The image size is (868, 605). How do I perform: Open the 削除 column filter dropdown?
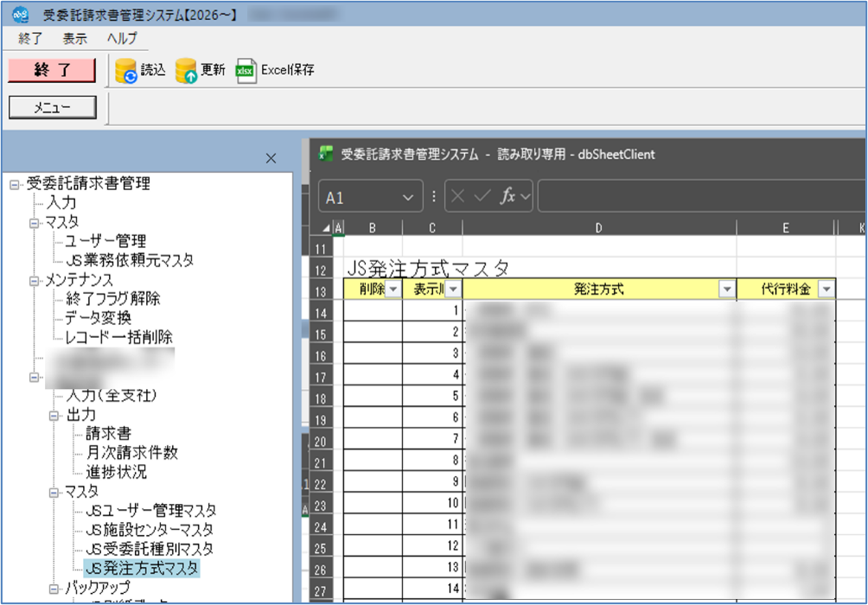point(393,289)
